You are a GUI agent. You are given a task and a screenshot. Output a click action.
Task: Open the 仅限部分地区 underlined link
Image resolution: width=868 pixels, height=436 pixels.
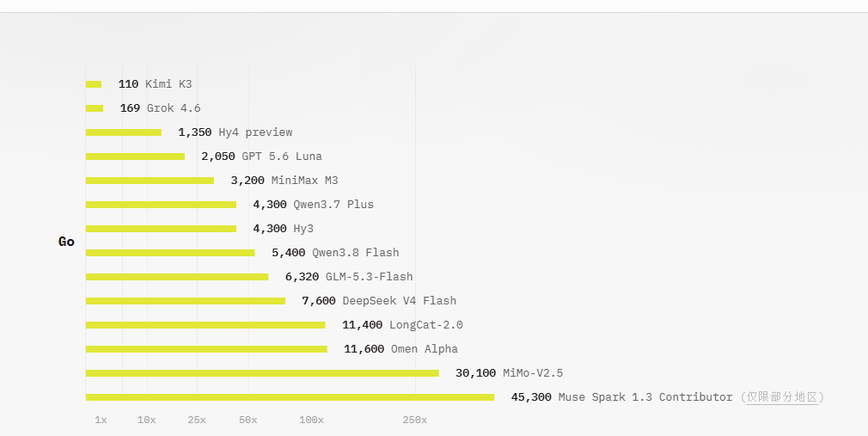point(782,397)
